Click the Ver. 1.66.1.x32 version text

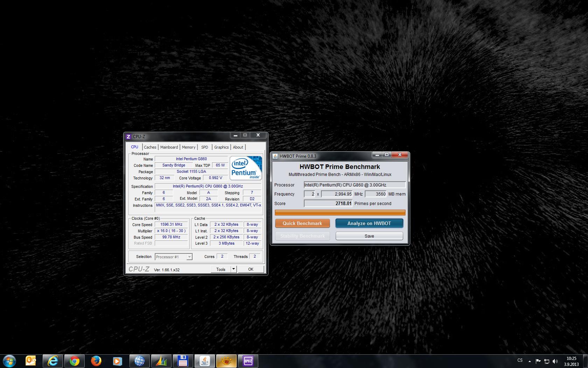pos(167,270)
